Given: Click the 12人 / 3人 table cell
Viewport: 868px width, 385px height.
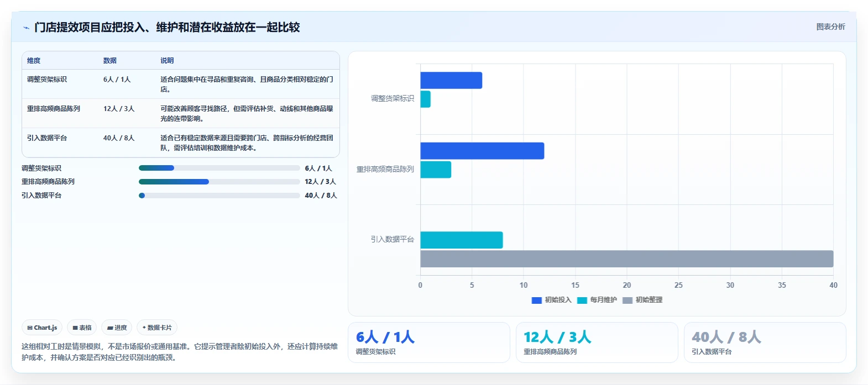Looking at the screenshot, I should (x=119, y=109).
